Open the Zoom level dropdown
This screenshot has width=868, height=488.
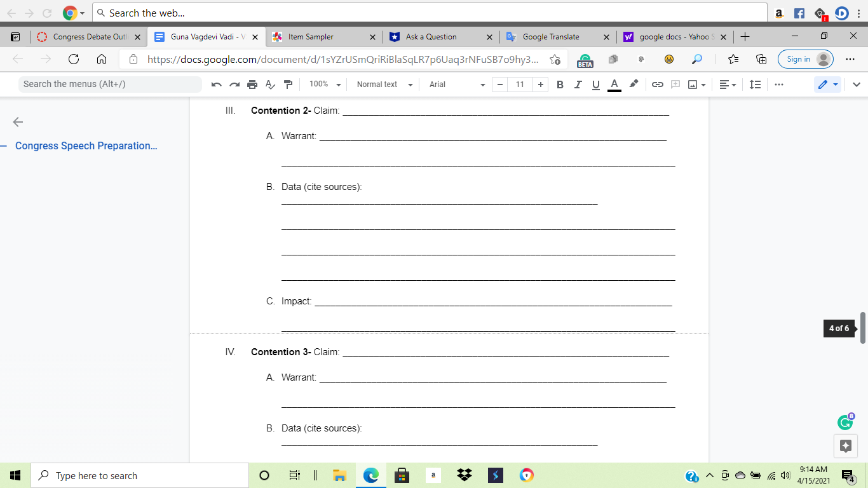[324, 84]
